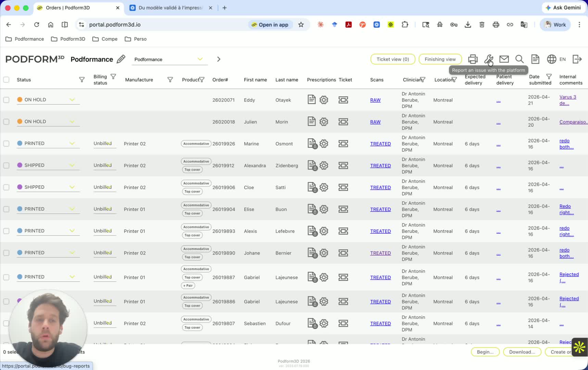Select the Marine Osmont order checkbox

[x=6, y=144]
